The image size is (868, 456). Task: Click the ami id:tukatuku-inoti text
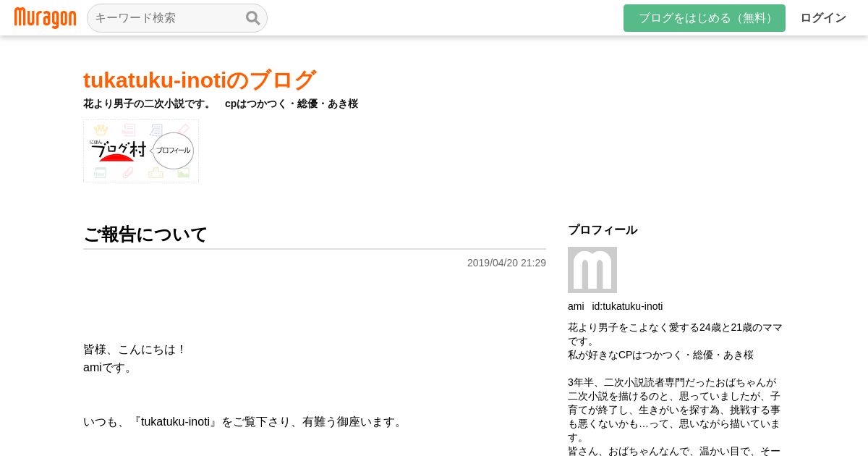[x=616, y=306]
